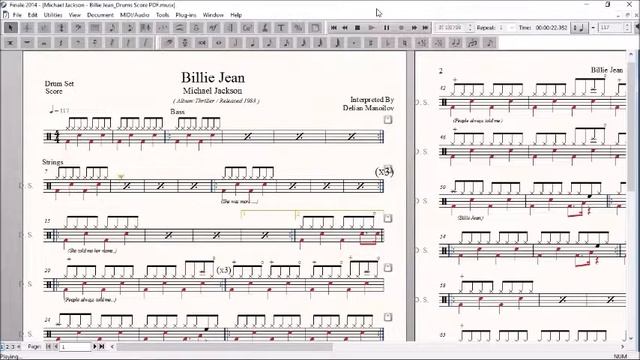Screen dimensions: 640x360
Task: Select the Tuplet tool in main palette
Action: click(x=163, y=28)
